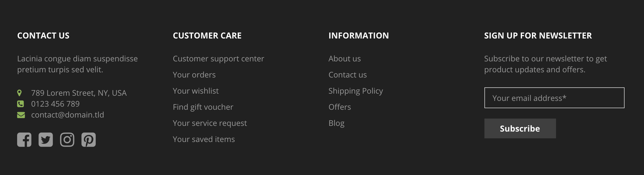The height and width of the screenshot is (175, 644).
Task: Click the green envelope icon
Action: pyautogui.click(x=21, y=115)
